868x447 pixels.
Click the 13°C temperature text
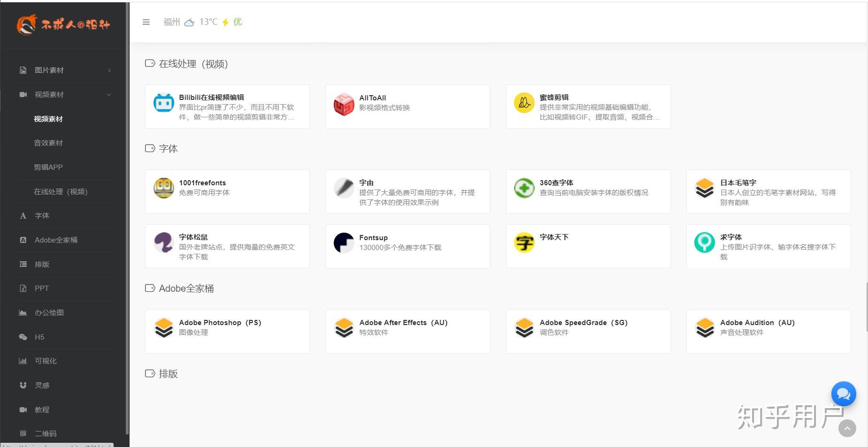click(x=208, y=22)
